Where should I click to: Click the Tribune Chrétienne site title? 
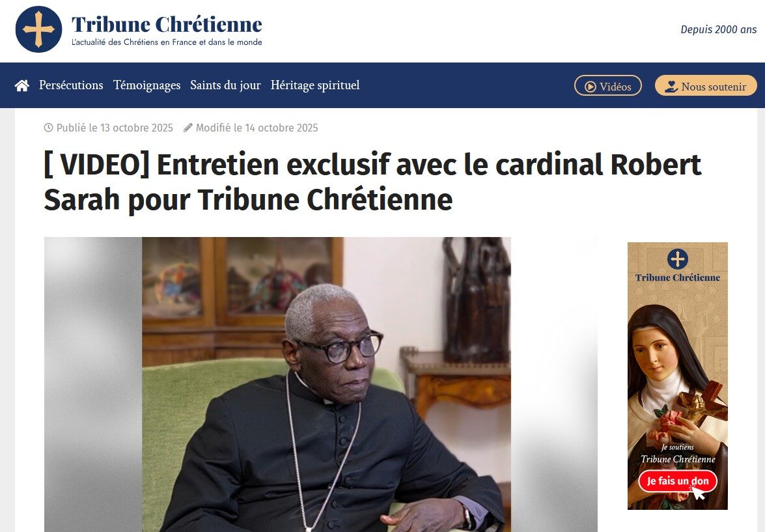click(167, 24)
